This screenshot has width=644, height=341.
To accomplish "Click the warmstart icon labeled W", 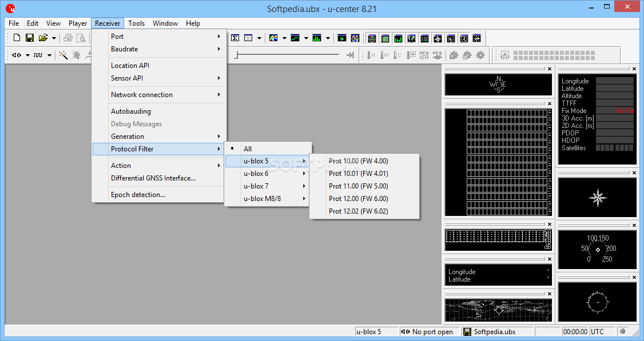I will pos(384,55).
